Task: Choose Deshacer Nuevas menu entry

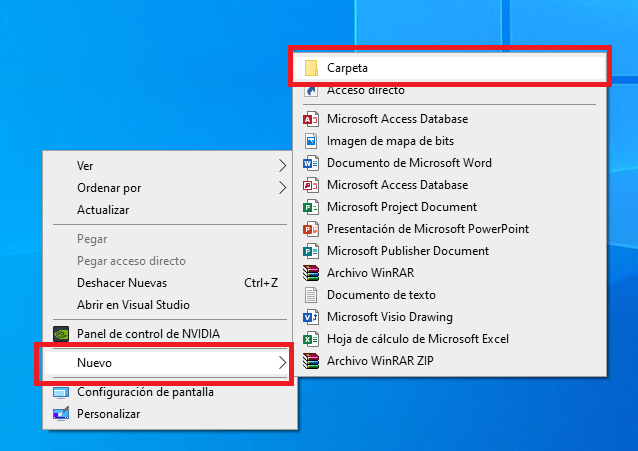Action: coord(122,283)
